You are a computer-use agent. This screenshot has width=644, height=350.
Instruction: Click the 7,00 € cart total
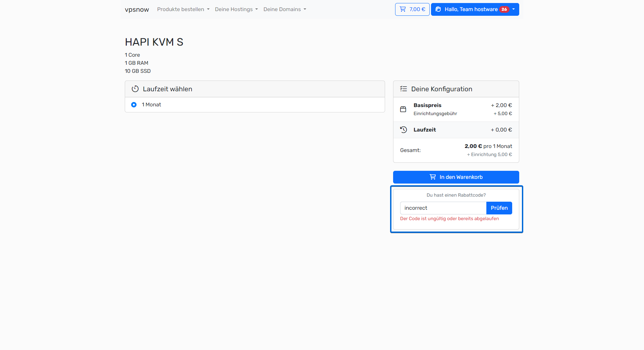pos(417,9)
